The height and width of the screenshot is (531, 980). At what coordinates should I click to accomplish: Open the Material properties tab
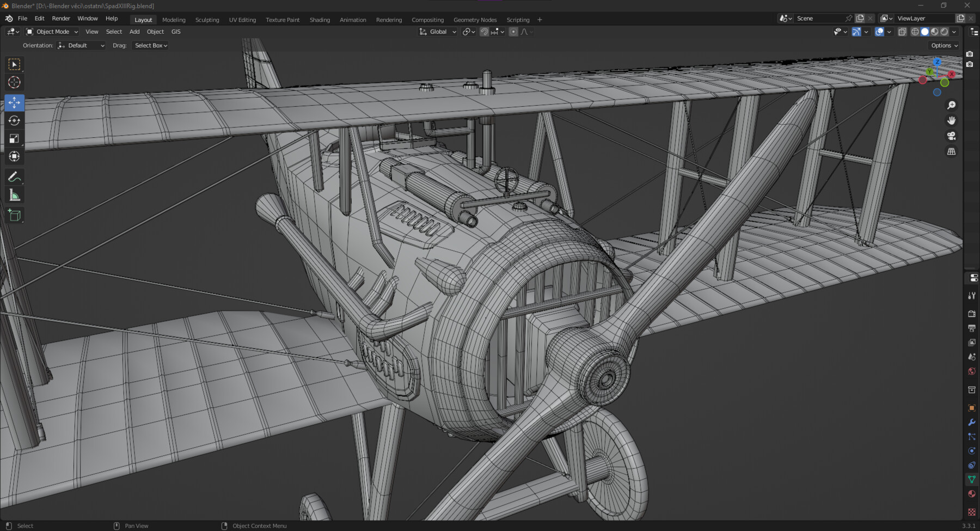[x=972, y=493]
